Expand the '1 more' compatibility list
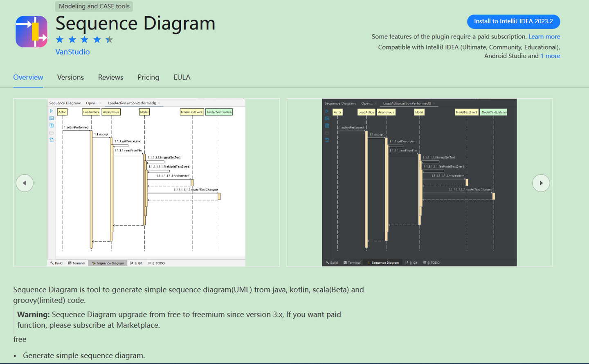 click(x=550, y=56)
